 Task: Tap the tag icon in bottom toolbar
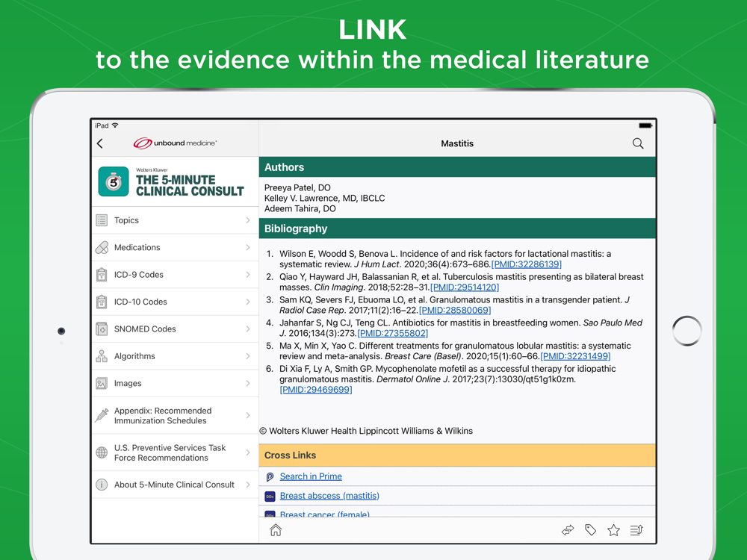pos(590,530)
